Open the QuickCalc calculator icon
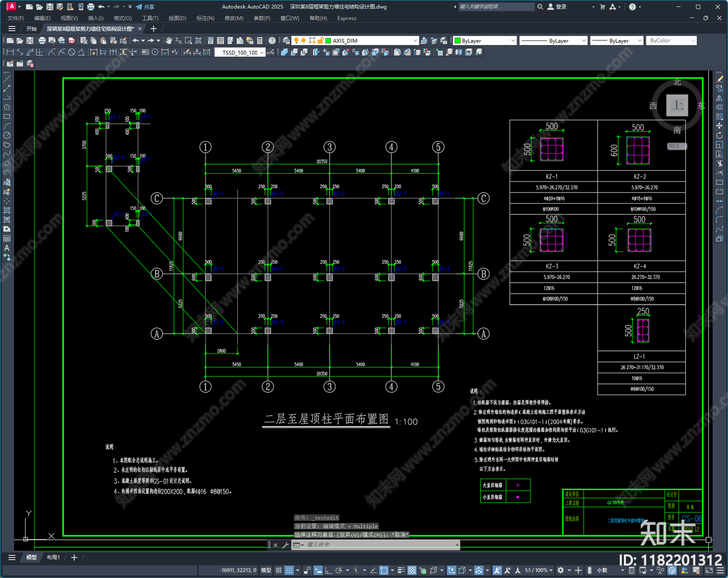 (260, 41)
